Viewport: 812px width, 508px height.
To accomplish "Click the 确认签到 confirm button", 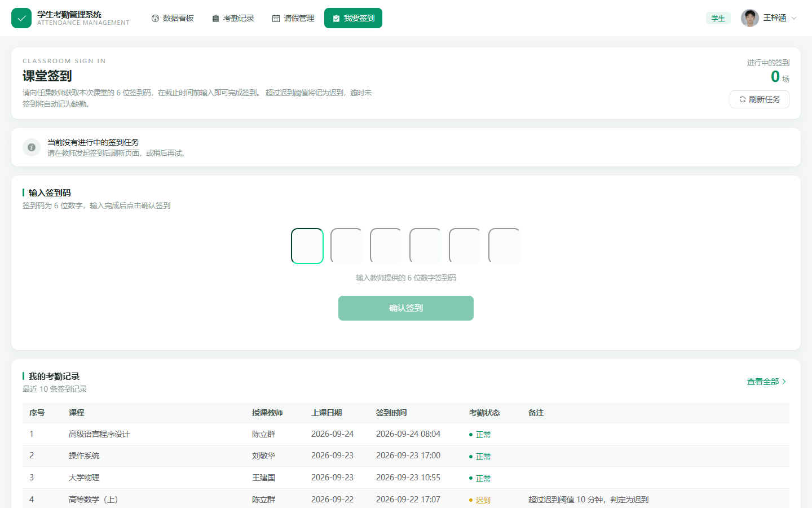I will (406, 308).
